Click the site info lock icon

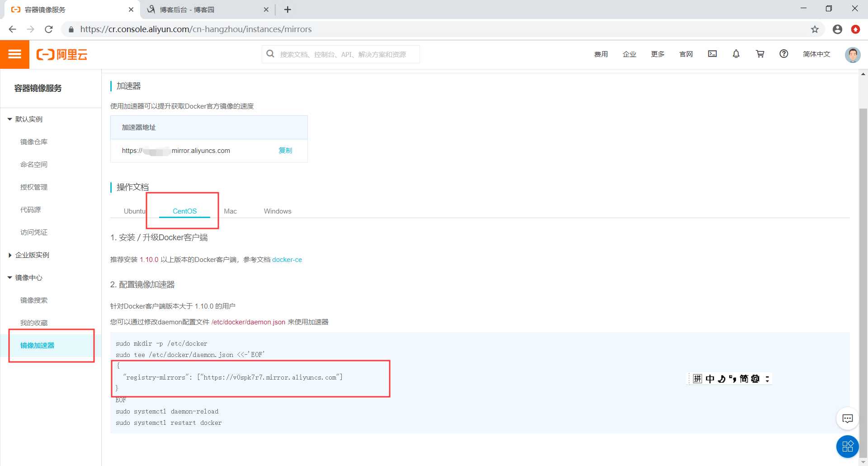(x=71, y=29)
